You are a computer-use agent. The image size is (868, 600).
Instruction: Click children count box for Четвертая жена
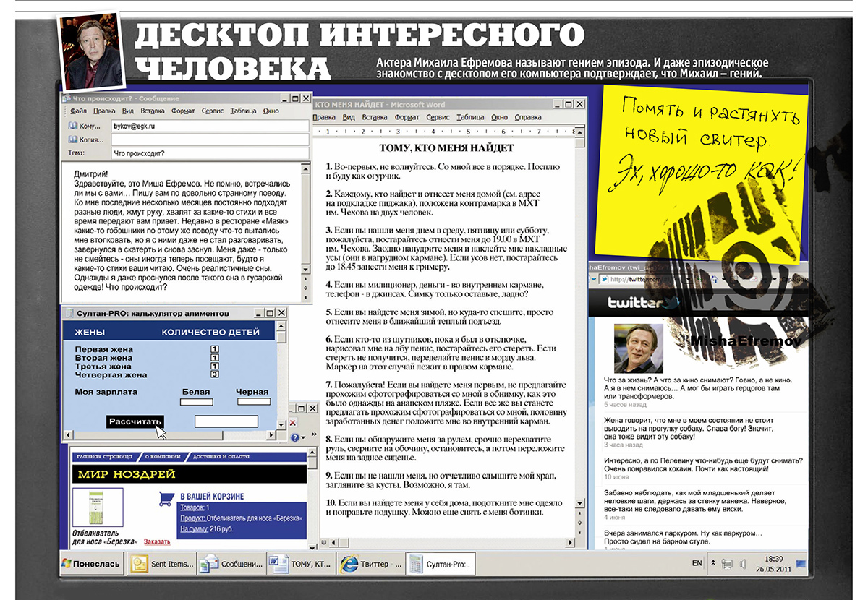(x=214, y=374)
